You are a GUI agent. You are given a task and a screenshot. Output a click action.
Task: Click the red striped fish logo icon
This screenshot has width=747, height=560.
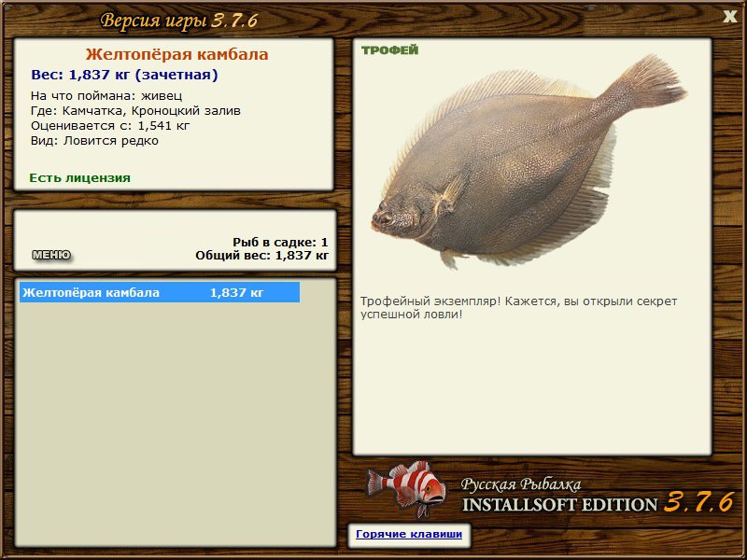(x=407, y=487)
